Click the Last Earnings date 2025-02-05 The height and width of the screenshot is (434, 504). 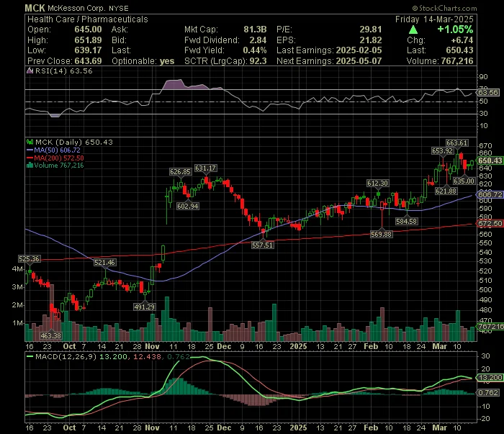pyautogui.click(x=359, y=50)
